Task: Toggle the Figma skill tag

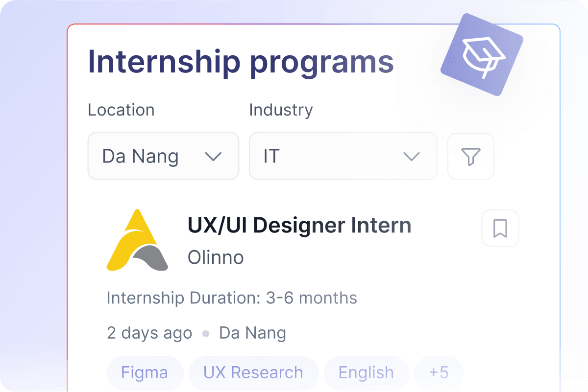Action: coord(145,372)
